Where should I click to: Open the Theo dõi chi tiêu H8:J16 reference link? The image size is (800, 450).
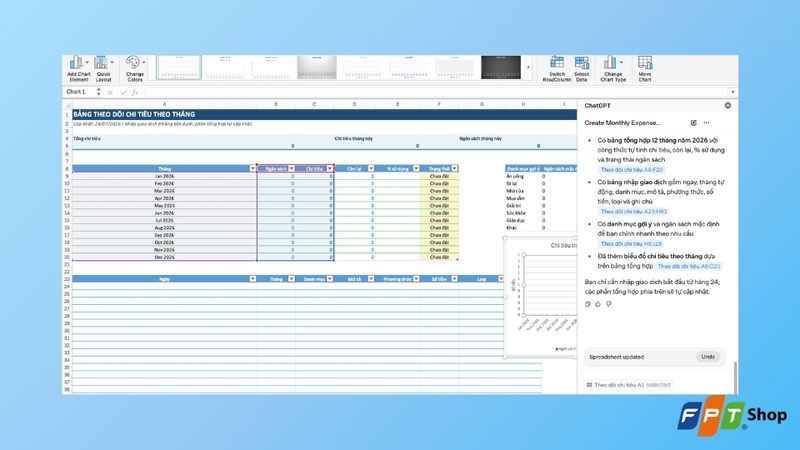(x=631, y=244)
